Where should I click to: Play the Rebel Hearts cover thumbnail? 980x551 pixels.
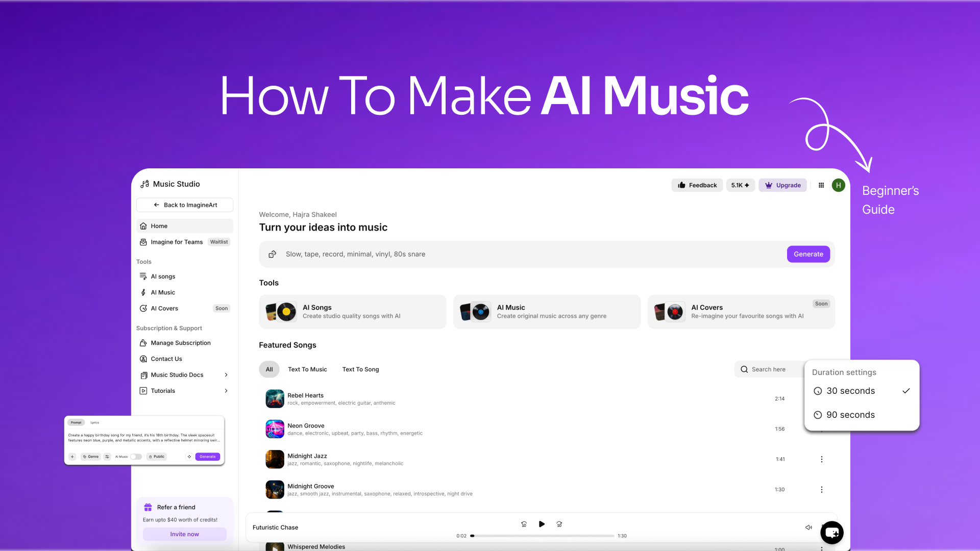pos(275,399)
